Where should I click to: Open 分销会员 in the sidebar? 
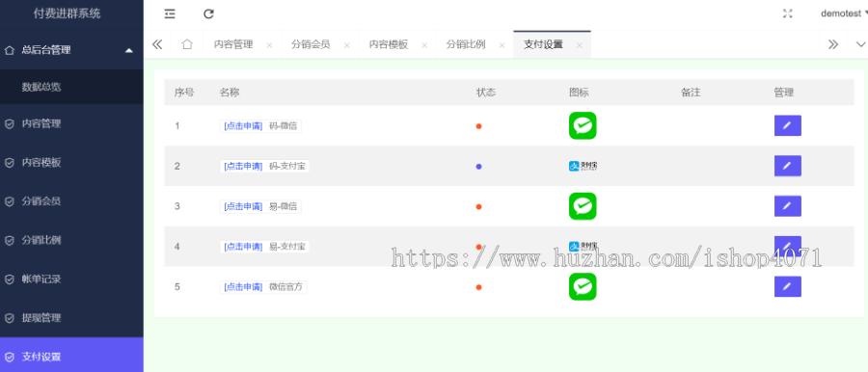pyautogui.click(x=71, y=201)
